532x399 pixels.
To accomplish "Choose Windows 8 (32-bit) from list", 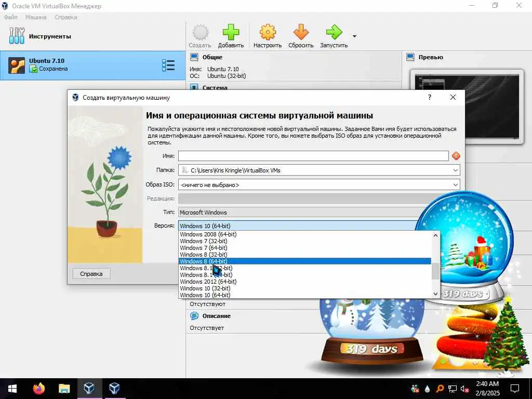I will tap(304, 255).
